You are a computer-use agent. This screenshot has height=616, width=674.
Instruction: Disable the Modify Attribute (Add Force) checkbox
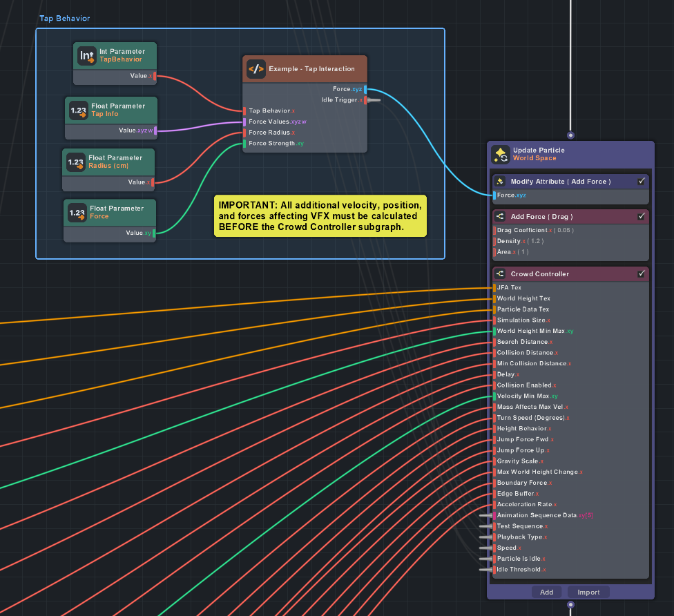642,181
